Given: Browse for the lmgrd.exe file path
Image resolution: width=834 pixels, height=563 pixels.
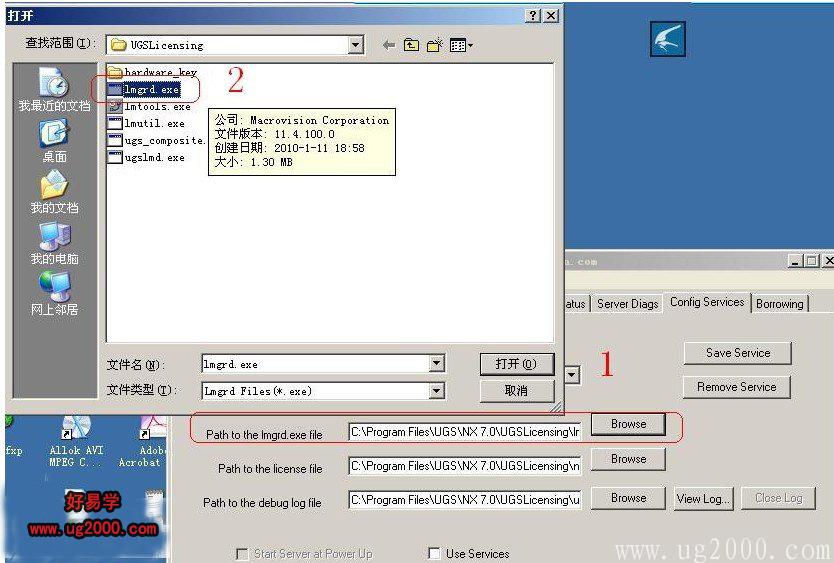Looking at the screenshot, I should click(x=628, y=424).
